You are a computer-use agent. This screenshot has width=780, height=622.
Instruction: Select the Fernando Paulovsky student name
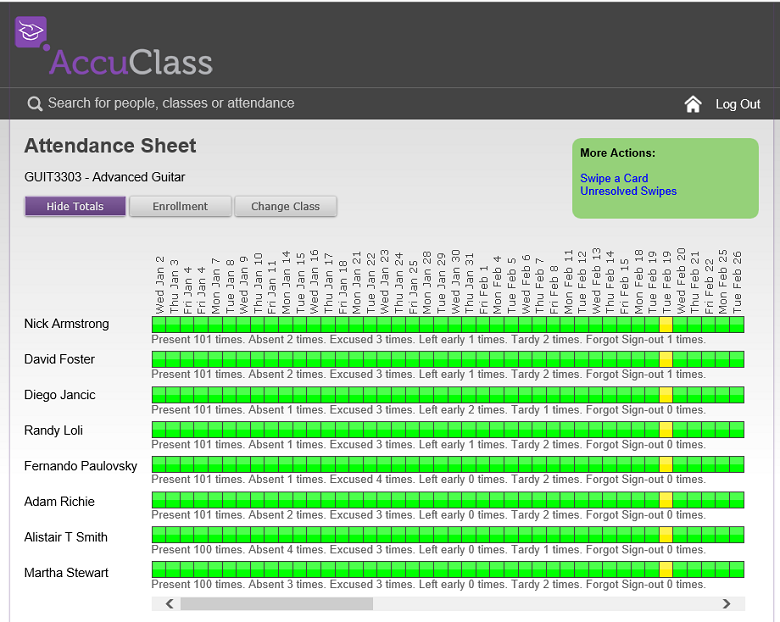81,466
